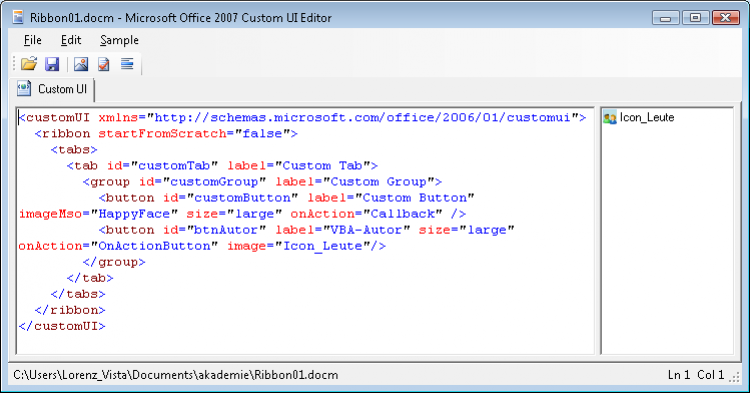Viewport: 750px width, 393px height.
Task: Click the file path in the status bar
Action: click(x=176, y=375)
